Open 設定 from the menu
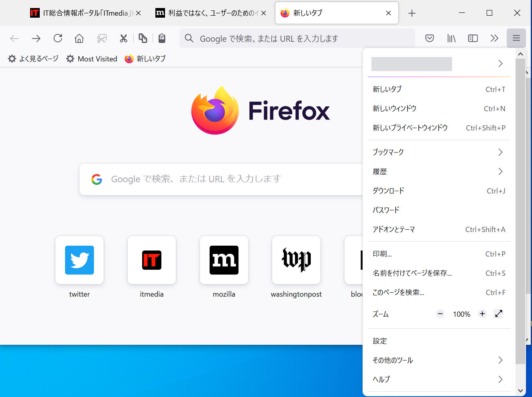The height and width of the screenshot is (397, 532). point(439,341)
